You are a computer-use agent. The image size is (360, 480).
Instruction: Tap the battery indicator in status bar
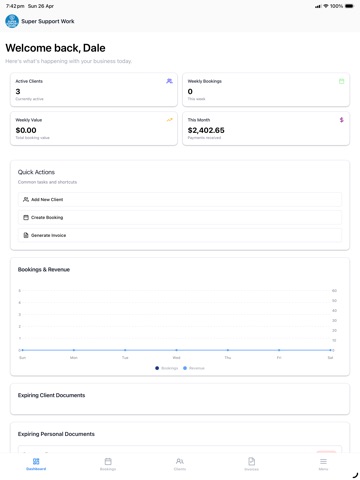click(349, 6)
